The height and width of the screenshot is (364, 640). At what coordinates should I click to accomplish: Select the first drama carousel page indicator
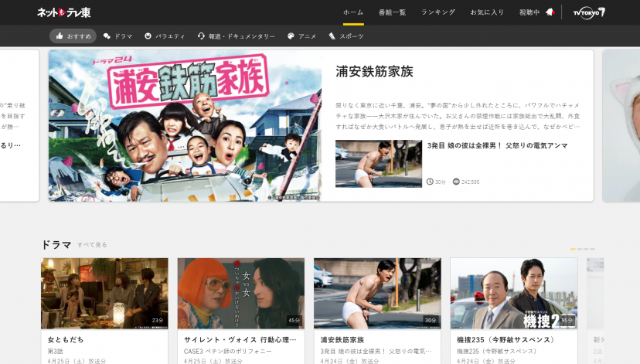573,249
